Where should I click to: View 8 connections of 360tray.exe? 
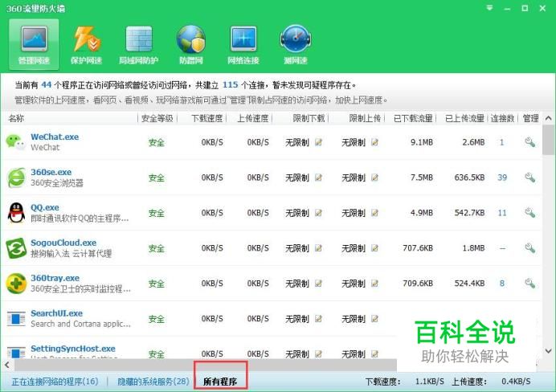tap(502, 284)
